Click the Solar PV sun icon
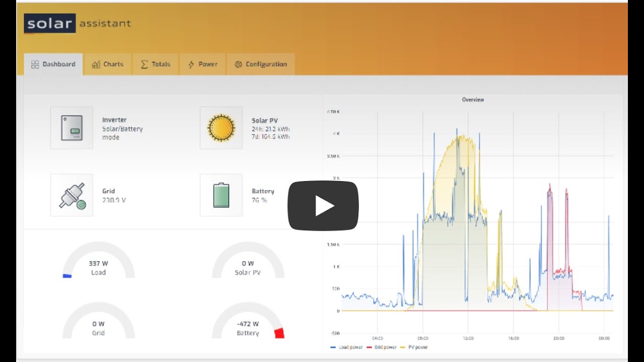This screenshot has height=362, width=644. 221,128
